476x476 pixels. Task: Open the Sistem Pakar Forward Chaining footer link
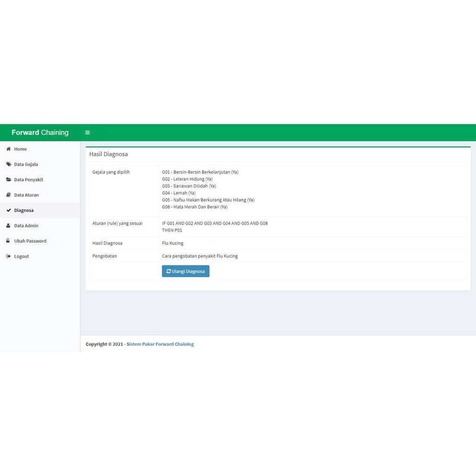[x=160, y=344]
